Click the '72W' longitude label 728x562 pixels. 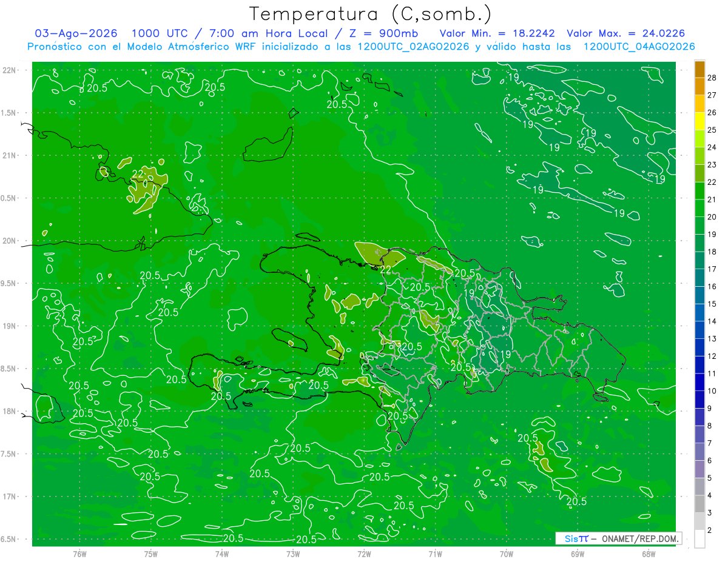pyautogui.click(x=364, y=554)
